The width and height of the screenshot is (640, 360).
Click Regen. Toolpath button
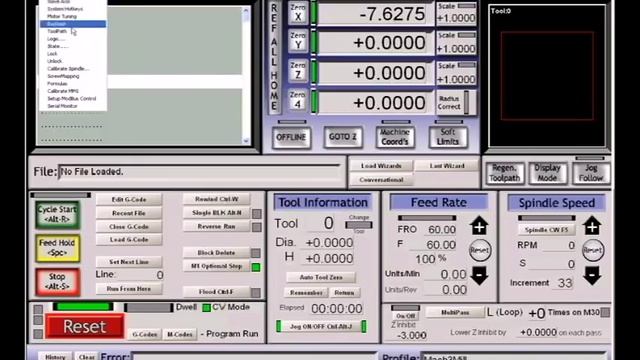tap(505, 173)
